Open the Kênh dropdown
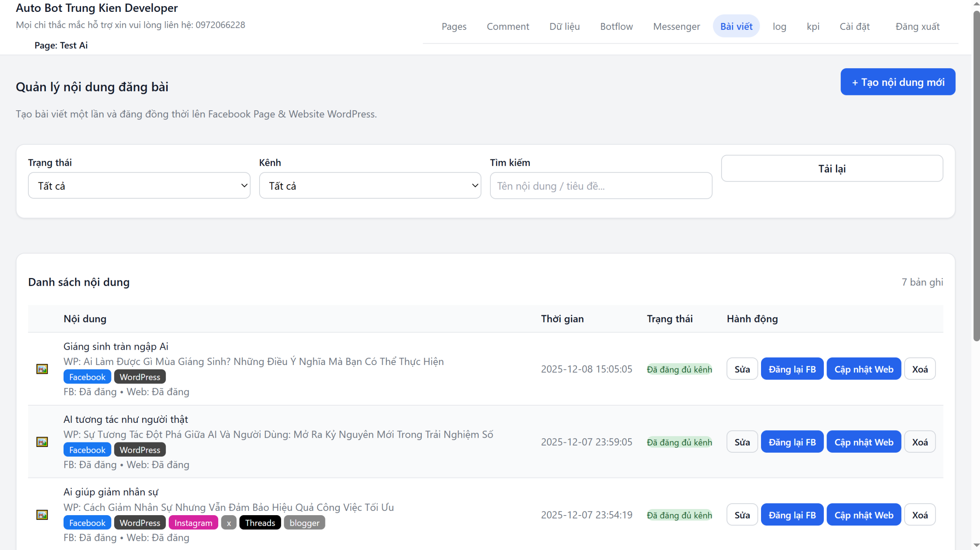The width and height of the screenshot is (980, 550). 370,185
